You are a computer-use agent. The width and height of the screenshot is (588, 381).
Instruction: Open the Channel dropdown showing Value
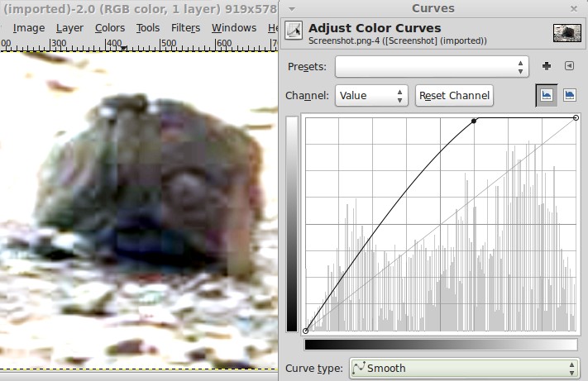point(371,95)
